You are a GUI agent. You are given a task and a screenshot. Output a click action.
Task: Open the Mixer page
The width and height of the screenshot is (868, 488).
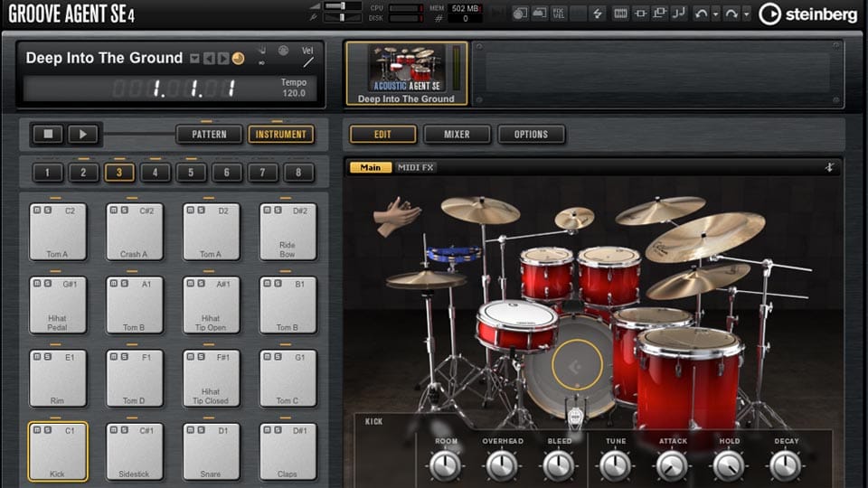pyautogui.click(x=457, y=134)
